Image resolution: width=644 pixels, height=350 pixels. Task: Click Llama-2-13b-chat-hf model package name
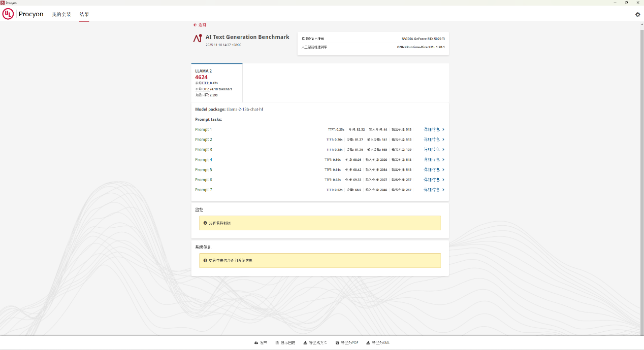coord(245,109)
